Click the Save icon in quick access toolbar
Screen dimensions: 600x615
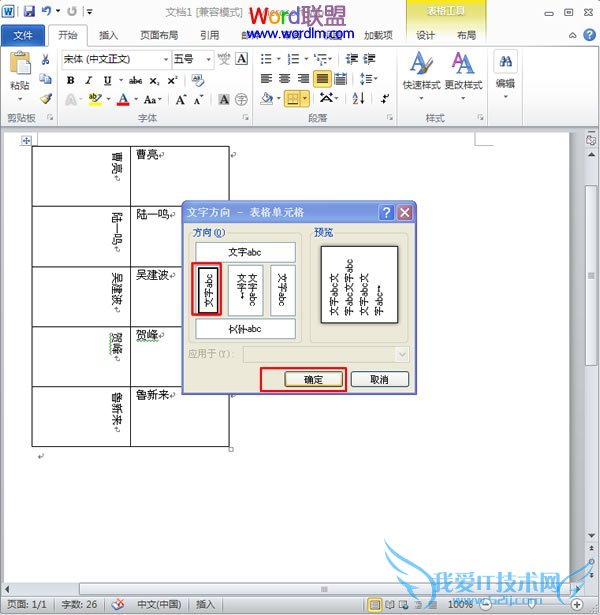pyautogui.click(x=29, y=11)
